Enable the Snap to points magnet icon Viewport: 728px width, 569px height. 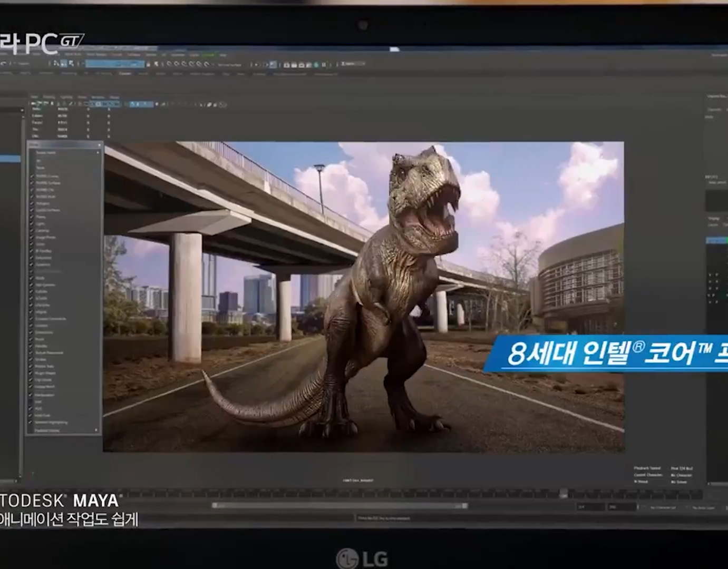(184, 64)
